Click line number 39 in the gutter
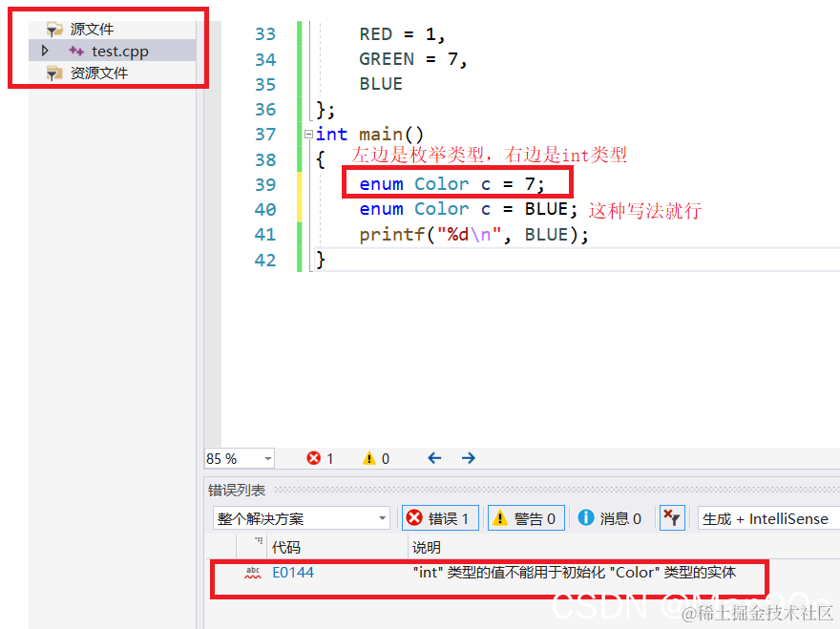Image resolution: width=840 pixels, height=629 pixels. click(x=265, y=184)
